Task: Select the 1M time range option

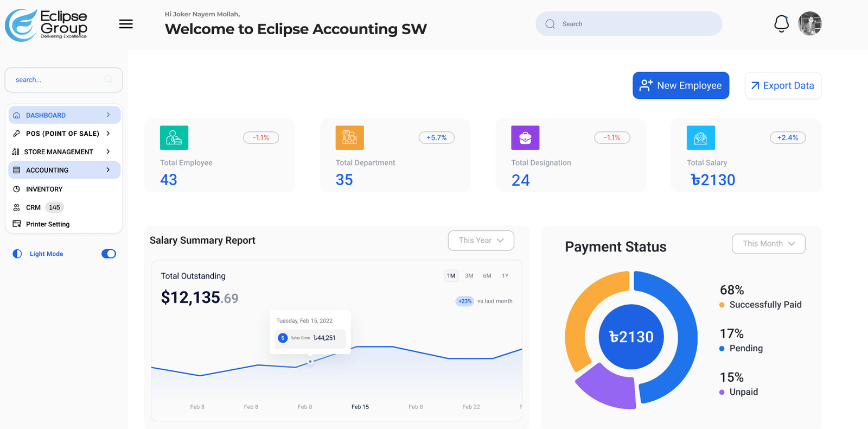Action: click(451, 276)
